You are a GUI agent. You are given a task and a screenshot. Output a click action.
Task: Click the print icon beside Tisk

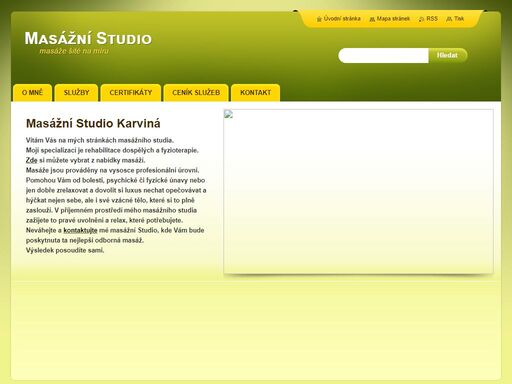(x=449, y=19)
